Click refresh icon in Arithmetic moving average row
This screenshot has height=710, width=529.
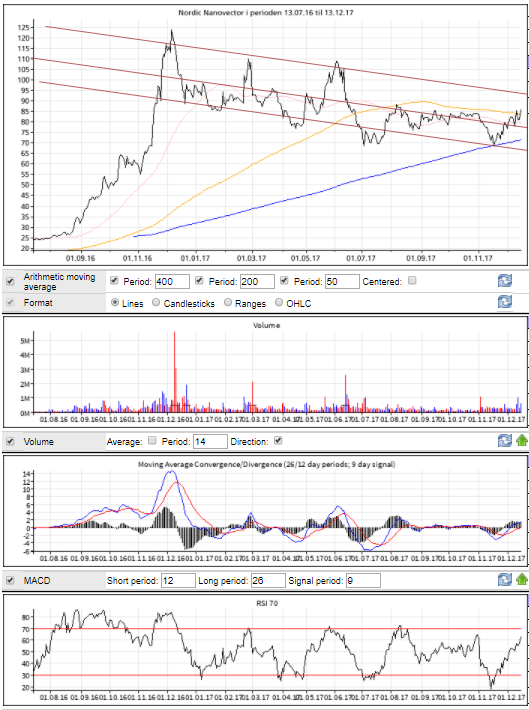tap(505, 281)
